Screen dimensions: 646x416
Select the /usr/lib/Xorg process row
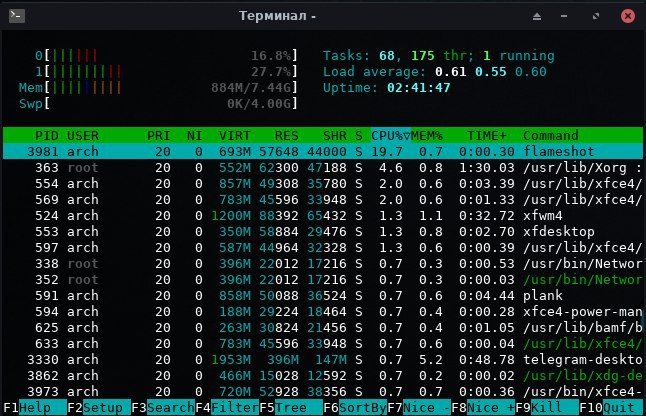[323, 168]
